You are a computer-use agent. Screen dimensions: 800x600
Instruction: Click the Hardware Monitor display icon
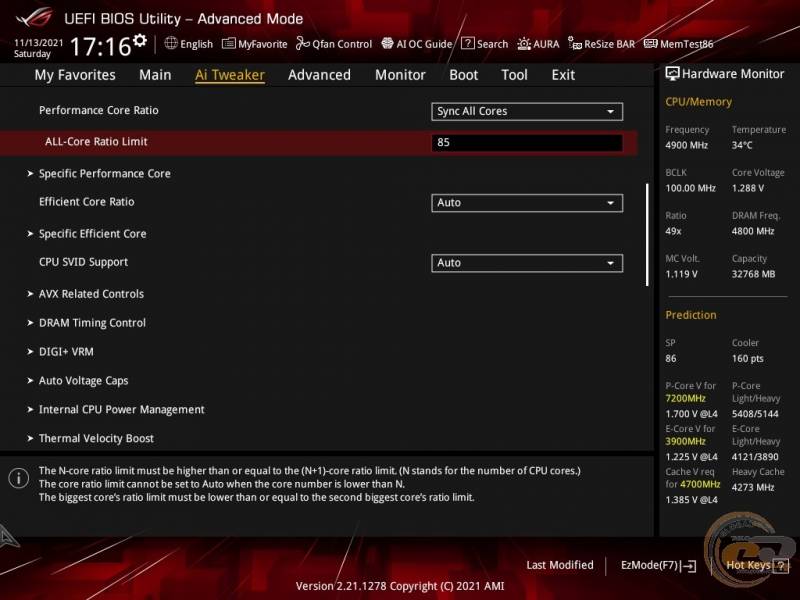click(672, 74)
